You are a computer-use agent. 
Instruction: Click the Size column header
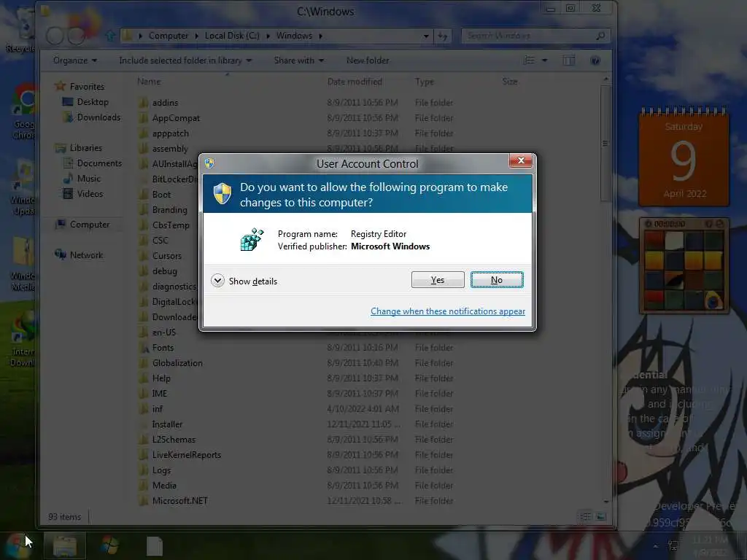tap(509, 82)
